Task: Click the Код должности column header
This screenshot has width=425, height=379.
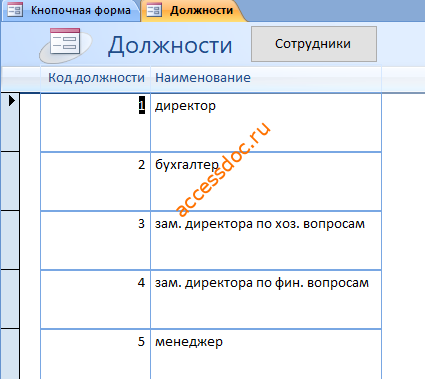Action: (x=96, y=78)
